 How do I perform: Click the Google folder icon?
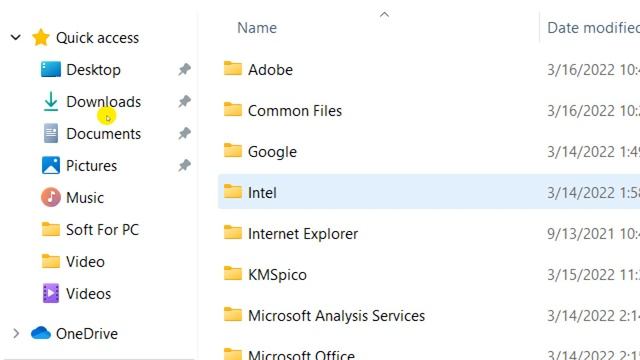tap(233, 151)
